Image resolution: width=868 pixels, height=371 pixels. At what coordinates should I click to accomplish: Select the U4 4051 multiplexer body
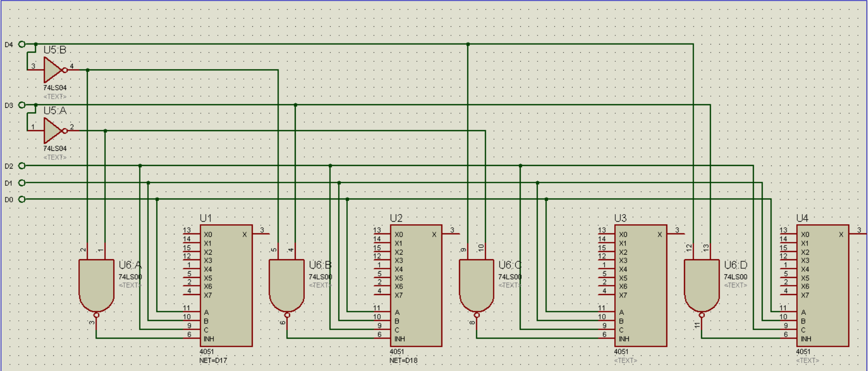823,285
